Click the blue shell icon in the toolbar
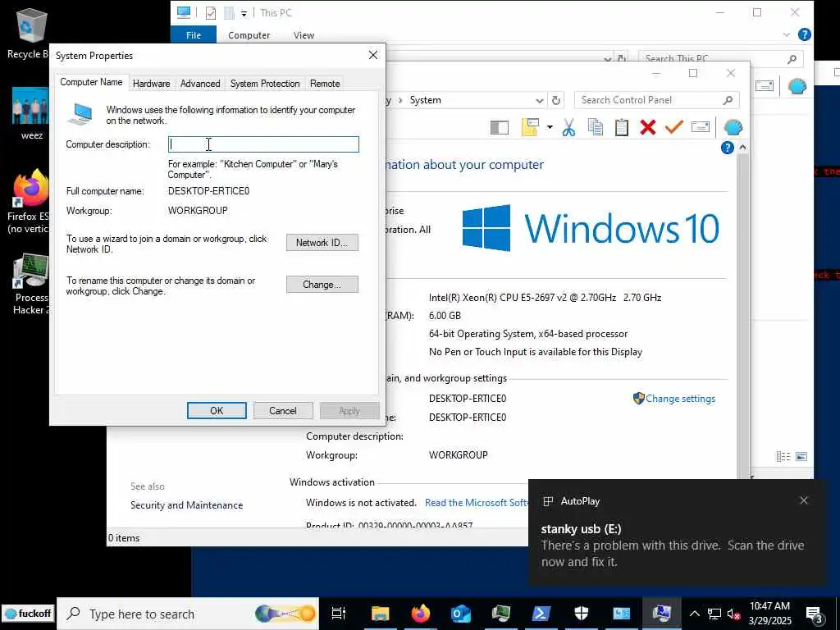The width and height of the screenshot is (840, 630). (x=733, y=127)
